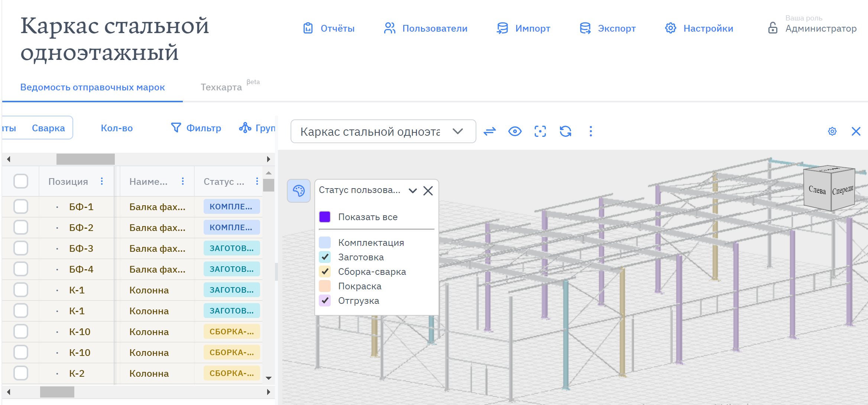This screenshot has height=405, width=868.
Task: Click the Слева face of view cube
Action: coord(817,190)
